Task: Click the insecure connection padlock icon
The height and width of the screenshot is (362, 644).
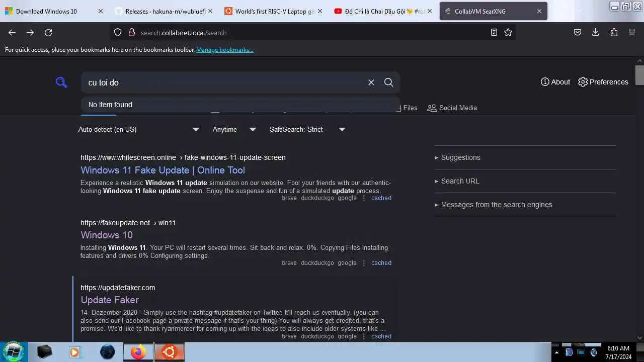Action: pyautogui.click(x=131, y=32)
